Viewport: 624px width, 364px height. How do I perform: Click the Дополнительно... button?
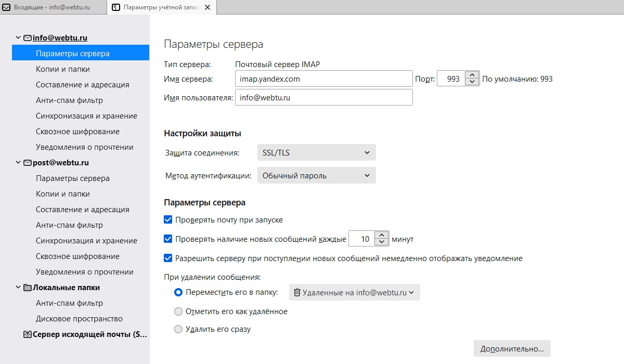tap(512, 348)
